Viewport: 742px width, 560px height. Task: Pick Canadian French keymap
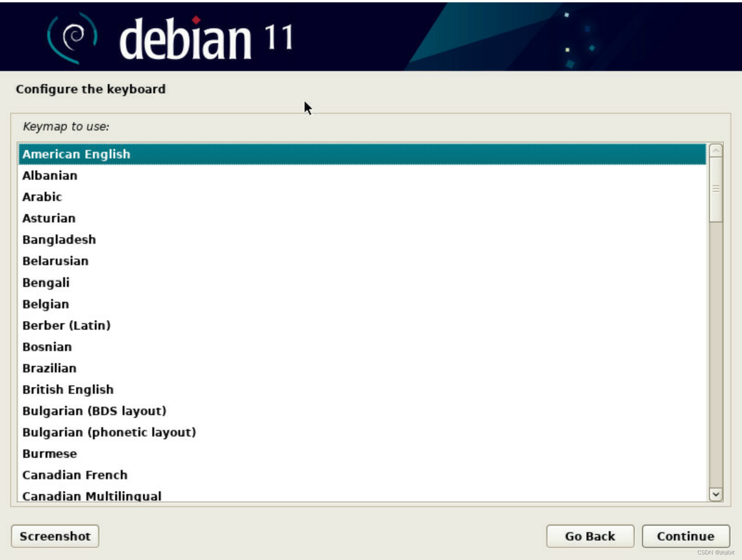pyautogui.click(x=75, y=475)
